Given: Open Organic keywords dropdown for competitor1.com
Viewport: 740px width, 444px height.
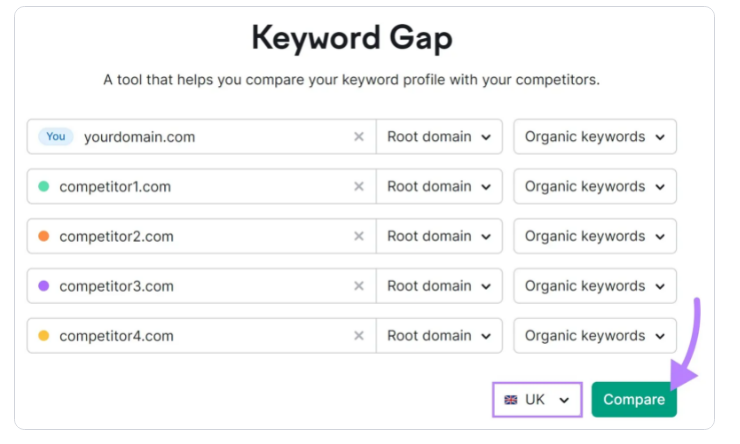Looking at the screenshot, I should point(594,187).
